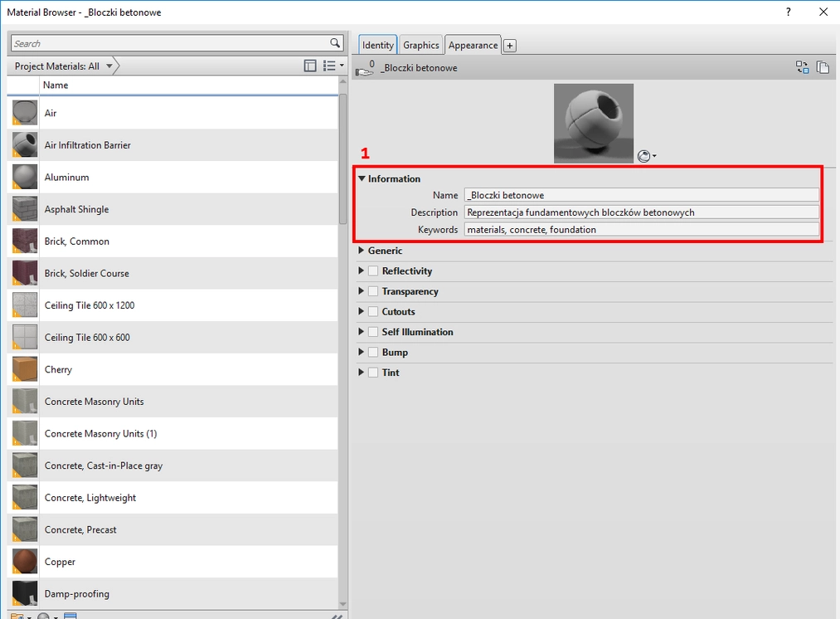
Task: Select the Brick, Common material
Action: click(77, 241)
